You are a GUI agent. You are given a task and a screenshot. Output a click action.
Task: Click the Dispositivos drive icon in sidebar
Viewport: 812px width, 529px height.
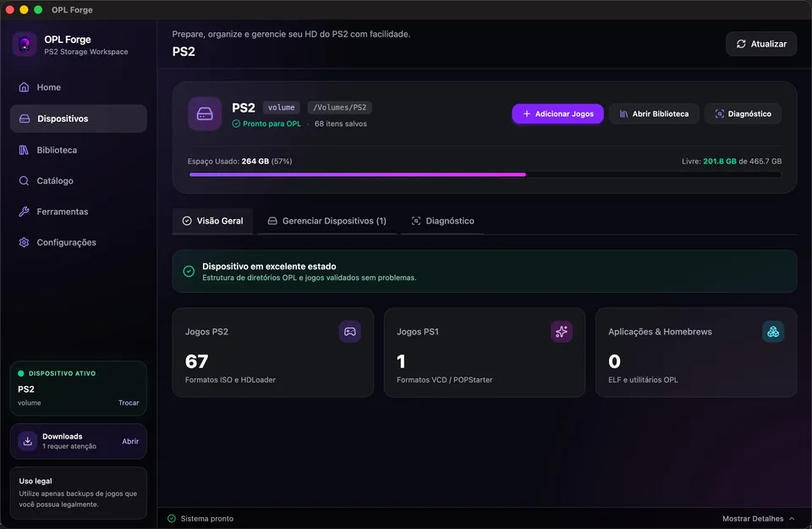tap(25, 118)
